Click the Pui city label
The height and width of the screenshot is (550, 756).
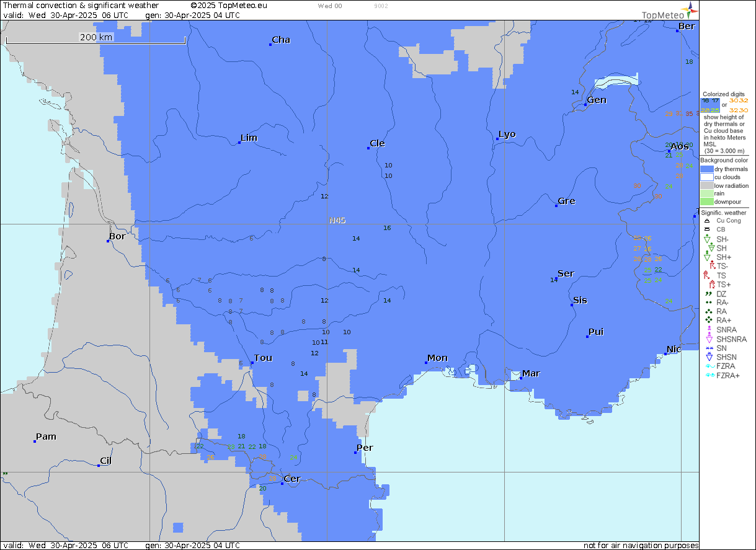click(x=596, y=332)
